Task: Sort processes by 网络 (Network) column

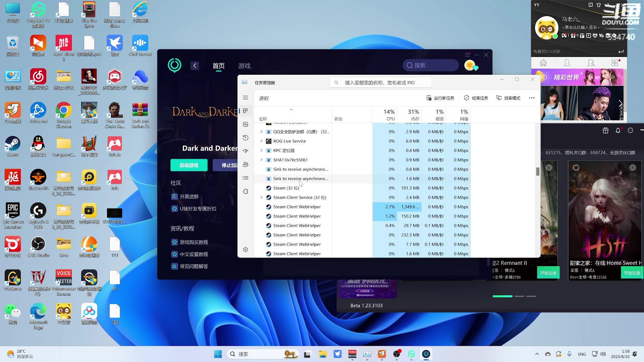Action: point(459,115)
